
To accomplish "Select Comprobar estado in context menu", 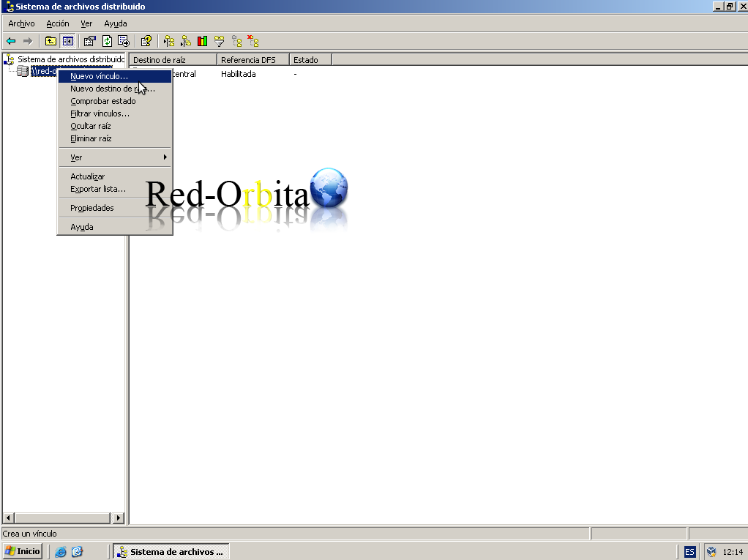I will [x=114, y=101].
